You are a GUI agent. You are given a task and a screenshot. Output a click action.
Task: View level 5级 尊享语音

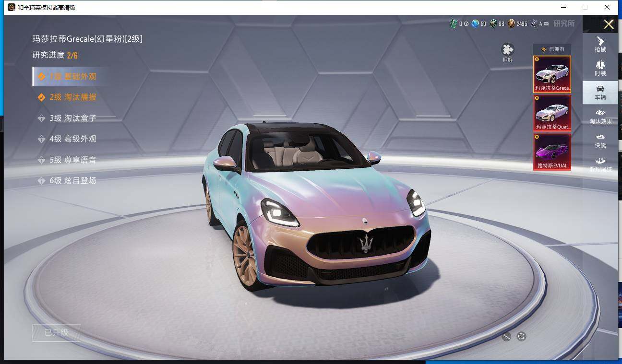67,160
